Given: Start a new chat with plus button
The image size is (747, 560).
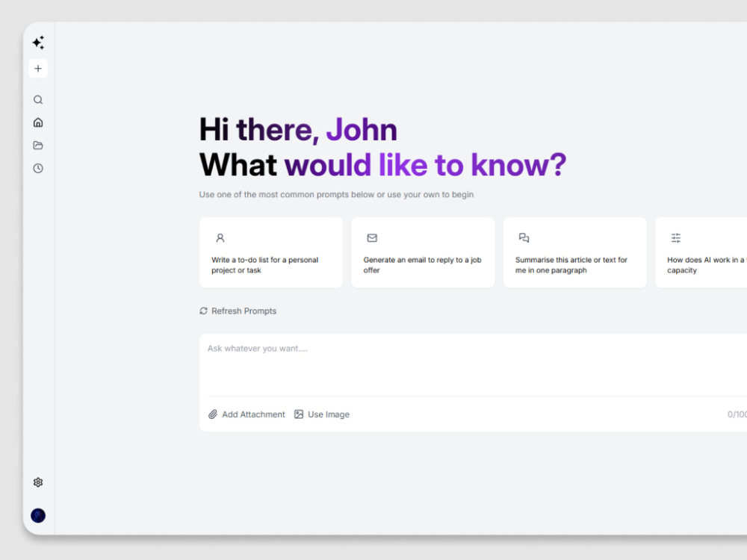Looking at the screenshot, I should pos(38,69).
